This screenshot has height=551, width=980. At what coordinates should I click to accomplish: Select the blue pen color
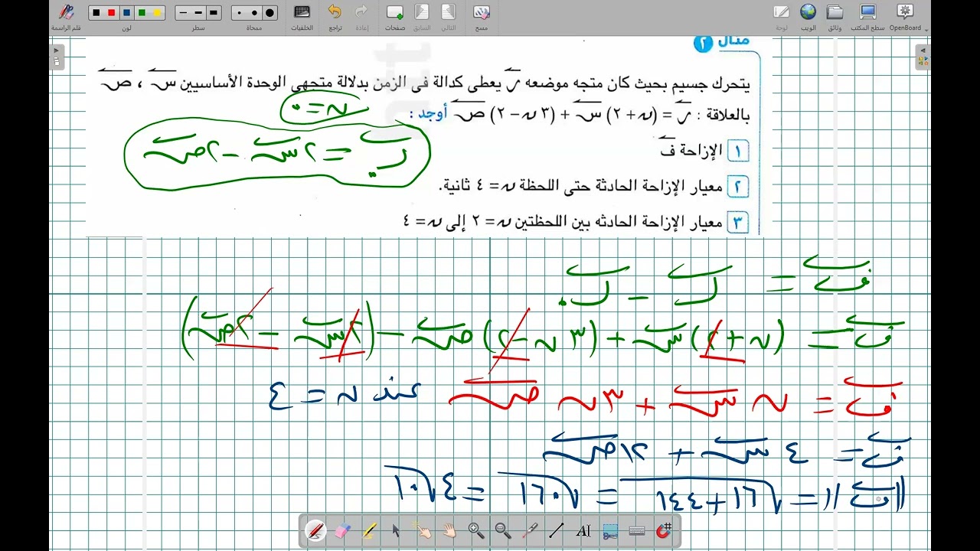click(126, 13)
